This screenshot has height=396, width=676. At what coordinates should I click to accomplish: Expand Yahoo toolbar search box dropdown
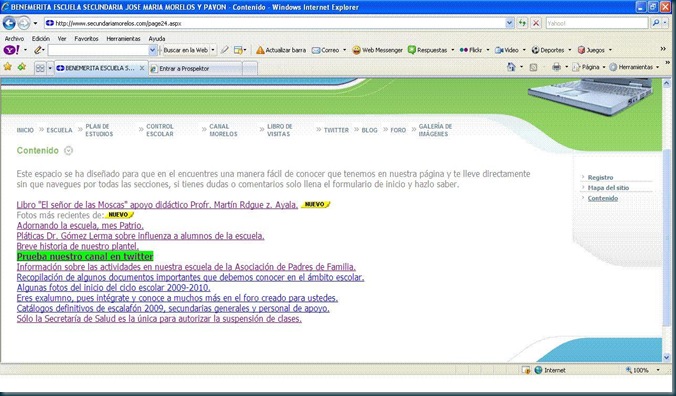152,50
